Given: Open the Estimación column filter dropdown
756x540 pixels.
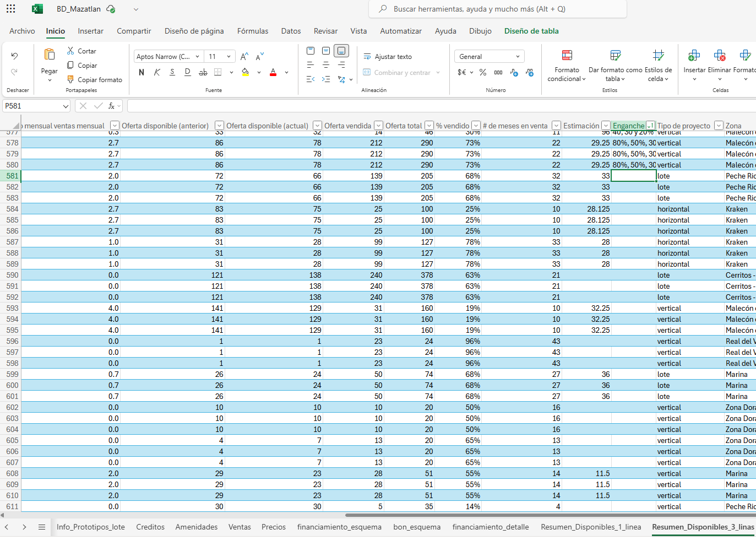Looking at the screenshot, I should coord(606,126).
